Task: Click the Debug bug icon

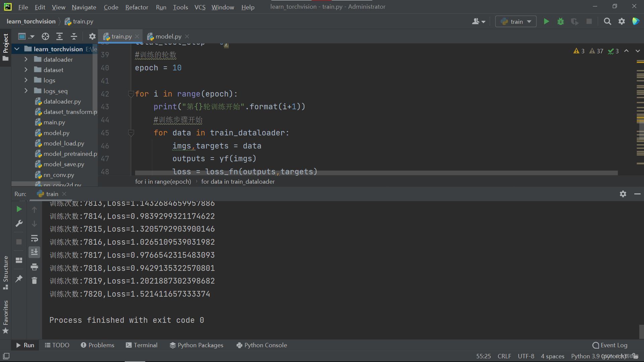Action: [560, 21]
